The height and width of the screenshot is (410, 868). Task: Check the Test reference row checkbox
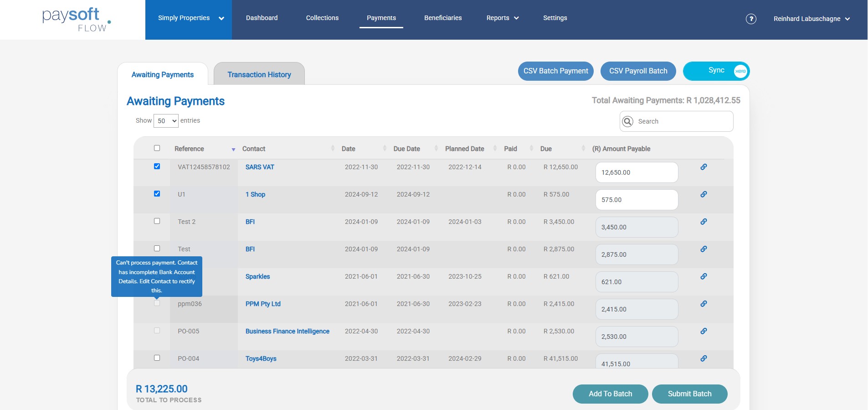tap(157, 249)
